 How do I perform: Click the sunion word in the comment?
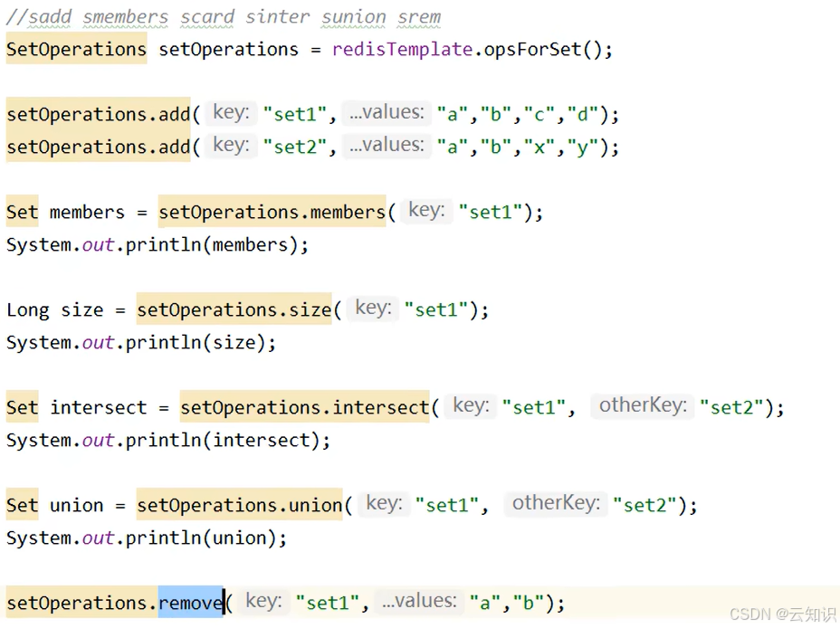click(x=353, y=16)
